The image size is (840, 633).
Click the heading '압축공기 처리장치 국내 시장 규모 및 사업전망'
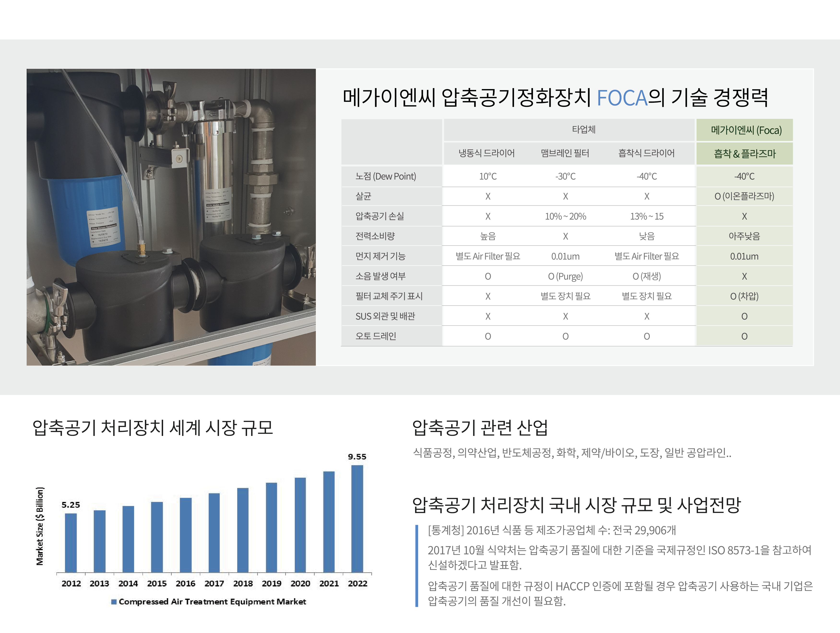click(x=576, y=505)
